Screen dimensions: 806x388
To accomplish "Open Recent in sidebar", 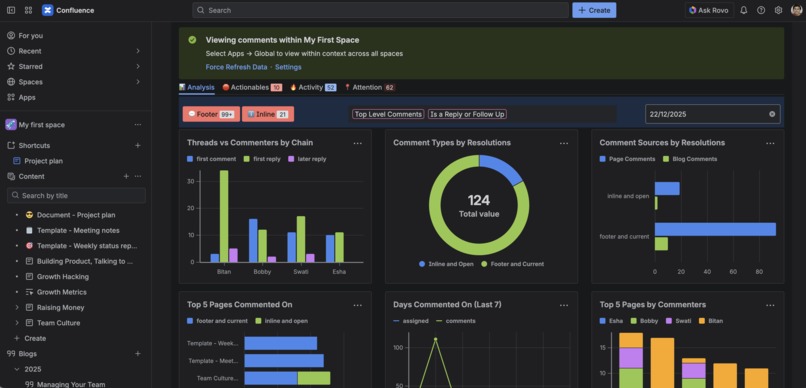I will [x=30, y=51].
